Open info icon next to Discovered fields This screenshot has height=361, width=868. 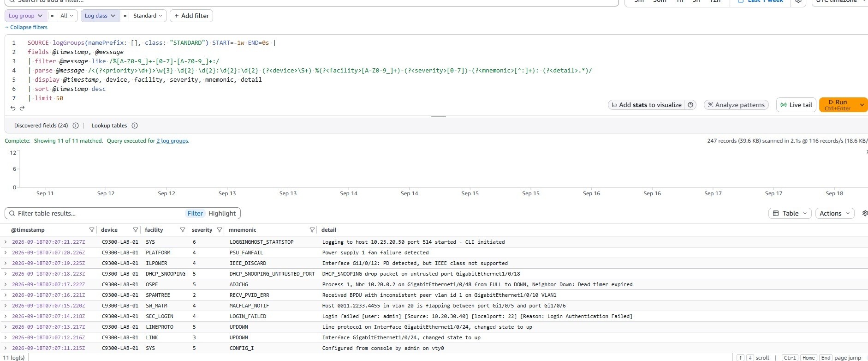(76, 126)
